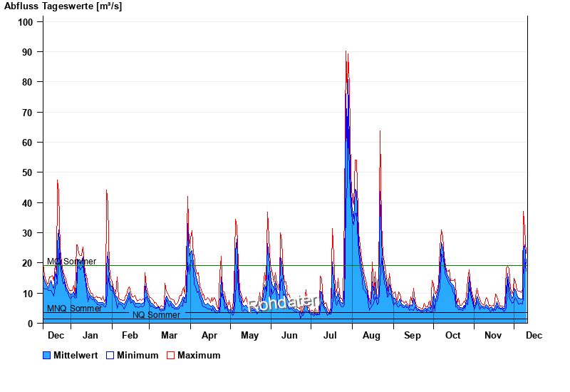570x392 pixels.
Task: Click the white Minimum legend swatch
Action: tap(110, 355)
